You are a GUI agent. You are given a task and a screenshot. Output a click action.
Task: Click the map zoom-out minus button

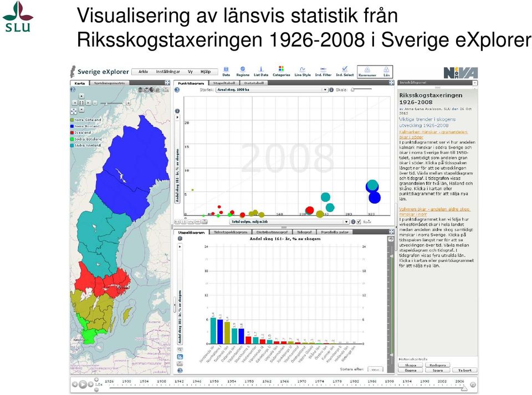tap(95, 103)
